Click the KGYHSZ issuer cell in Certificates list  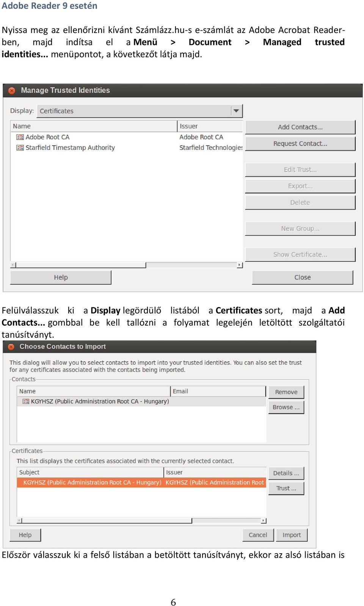pos(215,483)
